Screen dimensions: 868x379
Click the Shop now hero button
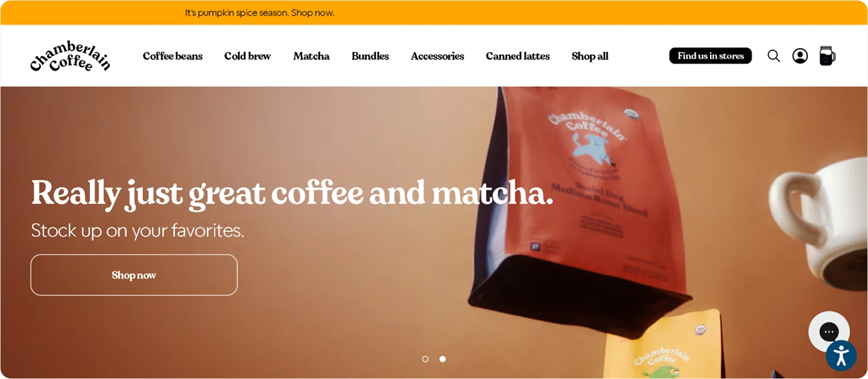click(x=134, y=275)
